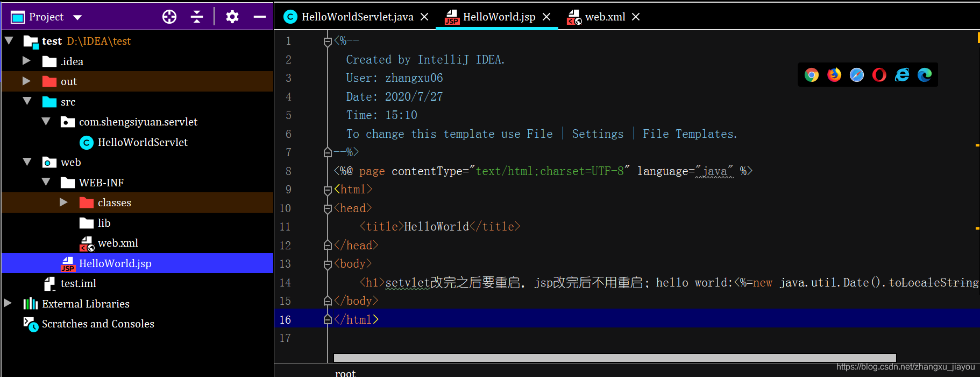Open preview in Safari browser icon
Screen dimensions: 980x377
(857, 75)
